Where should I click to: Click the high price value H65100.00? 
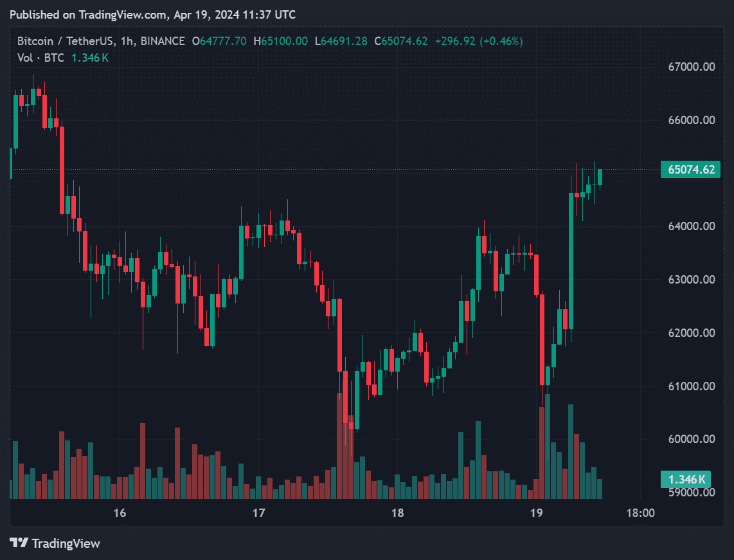[x=280, y=41]
